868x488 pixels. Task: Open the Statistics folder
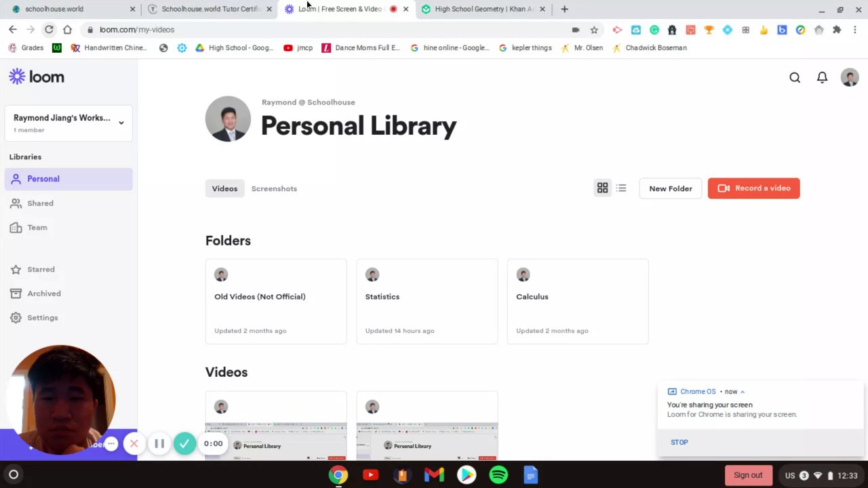click(x=427, y=302)
